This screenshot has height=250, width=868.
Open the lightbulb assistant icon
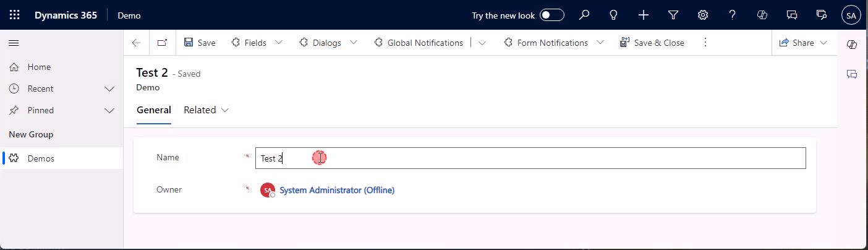point(614,15)
